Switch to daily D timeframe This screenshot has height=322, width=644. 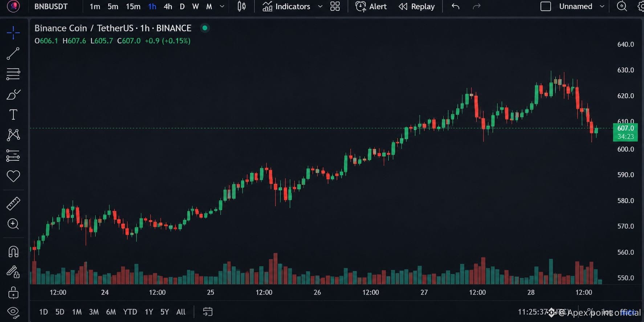pyautogui.click(x=182, y=7)
